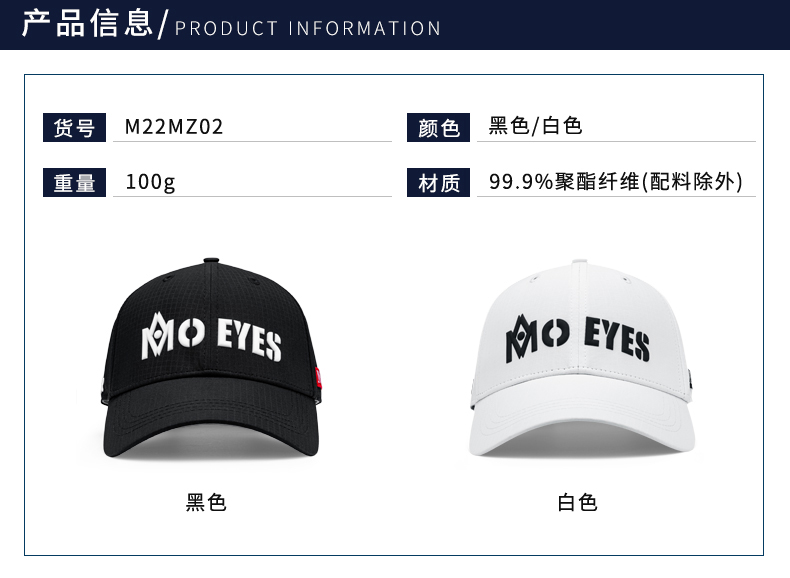The height and width of the screenshot is (578, 790).
Task: Click the MO EYES logo on black cap
Action: [x=211, y=337]
